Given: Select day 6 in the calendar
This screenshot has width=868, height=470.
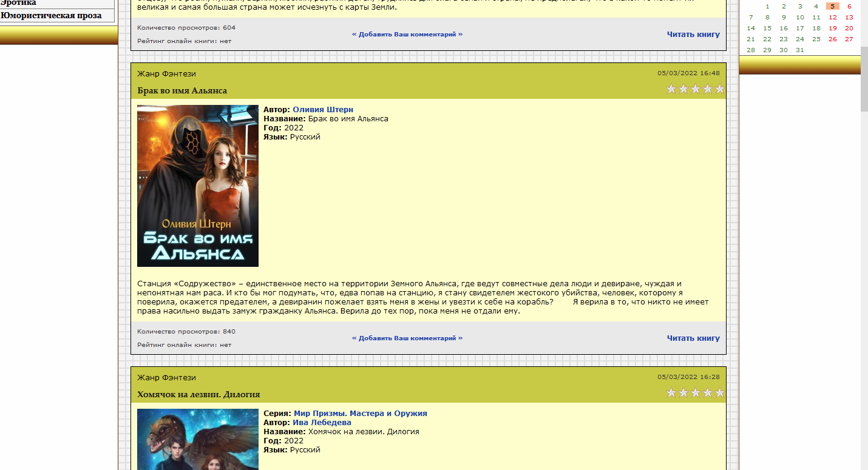Looking at the screenshot, I should [x=849, y=7].
